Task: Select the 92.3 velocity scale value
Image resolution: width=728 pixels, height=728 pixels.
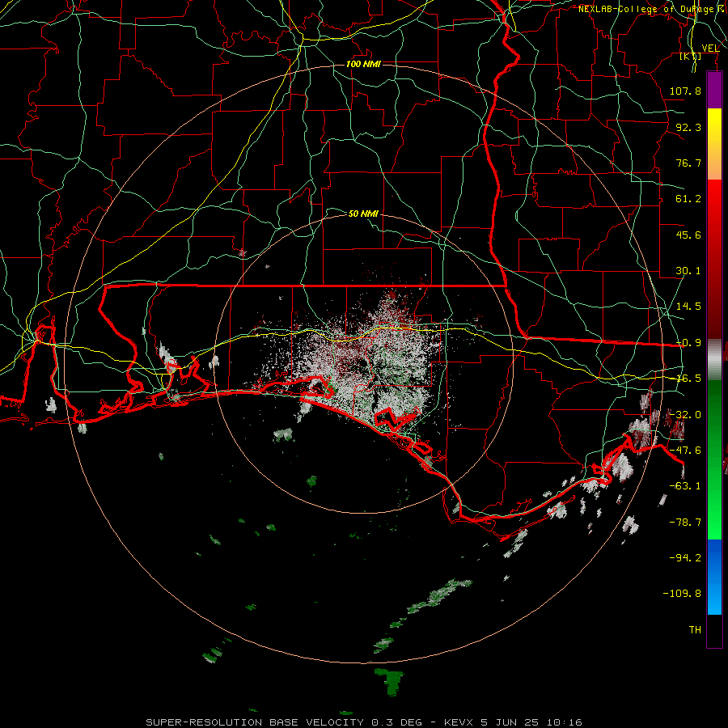Action: pos(688,127)
